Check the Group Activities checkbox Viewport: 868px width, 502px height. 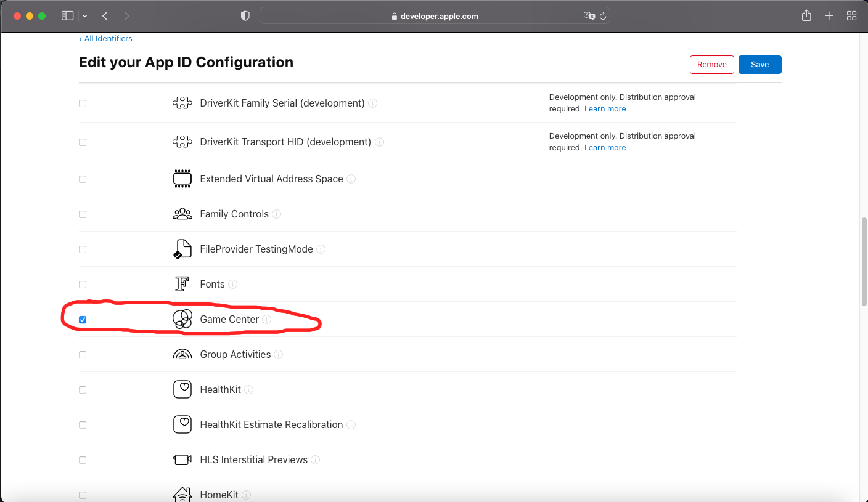(83, 354)
